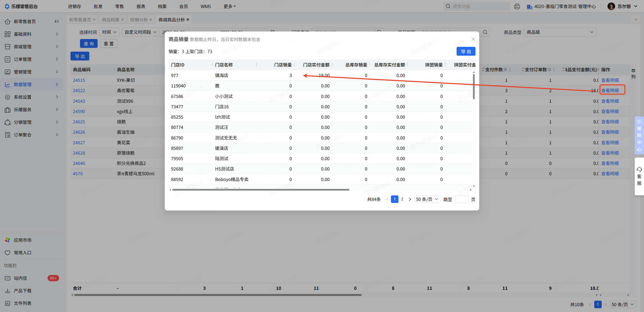Click the dialog horizontal scrollbar
The height and width of the screenshot is (312, 644).
261,190
